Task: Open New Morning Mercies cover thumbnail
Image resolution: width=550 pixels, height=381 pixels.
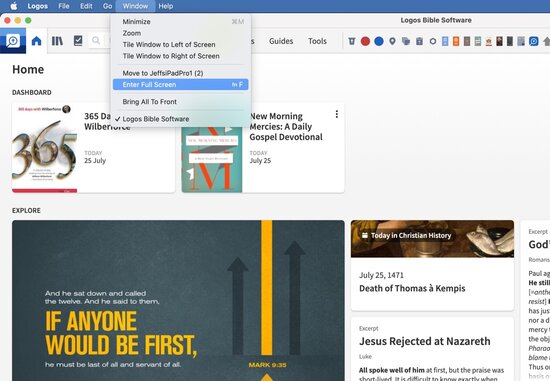Action: (212, 160)
